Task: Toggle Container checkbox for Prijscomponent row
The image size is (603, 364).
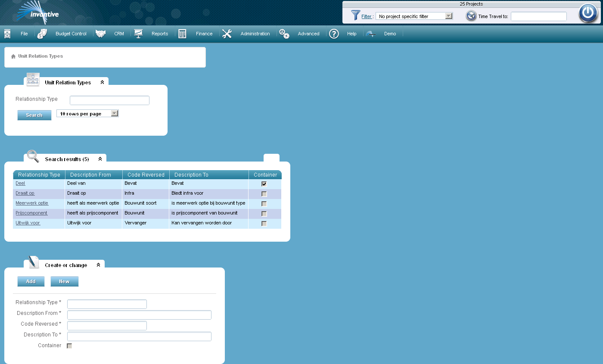Action: click(x=264, y=214)
